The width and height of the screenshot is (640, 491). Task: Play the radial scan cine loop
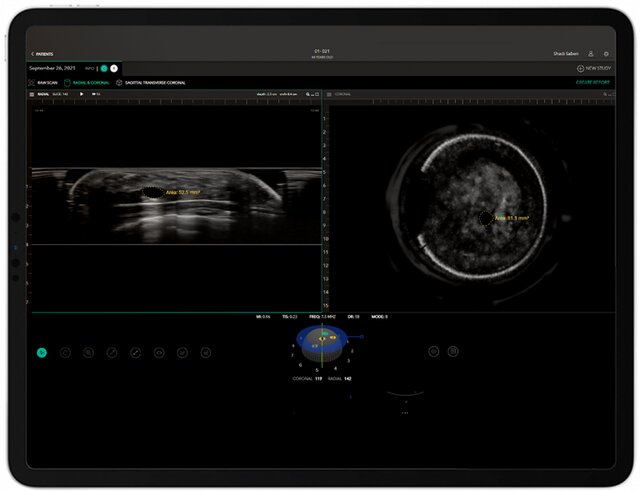click(82, 93)
